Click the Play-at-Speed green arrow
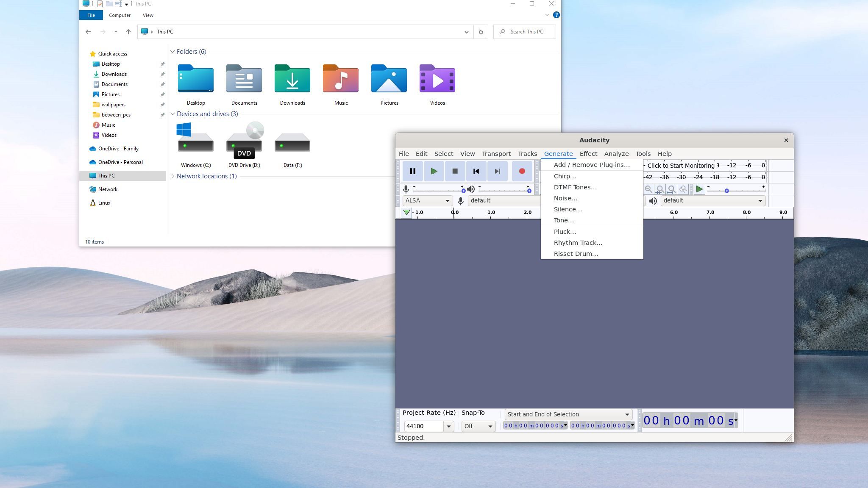 pos(699,189)
